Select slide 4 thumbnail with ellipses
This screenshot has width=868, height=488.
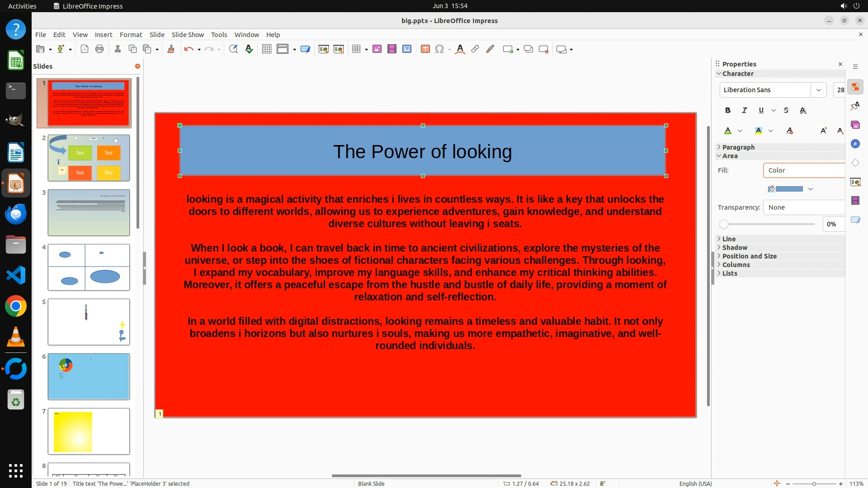pos(89,267)
